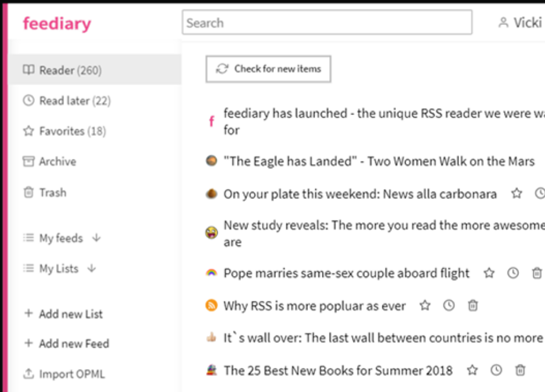
Task: Click the plus icon beside Add new List
Action: tap(29, 313)
